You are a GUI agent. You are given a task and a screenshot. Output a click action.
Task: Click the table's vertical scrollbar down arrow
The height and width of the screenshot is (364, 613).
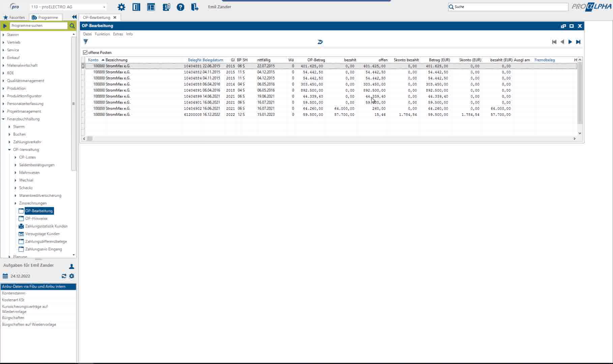[580, 133]
